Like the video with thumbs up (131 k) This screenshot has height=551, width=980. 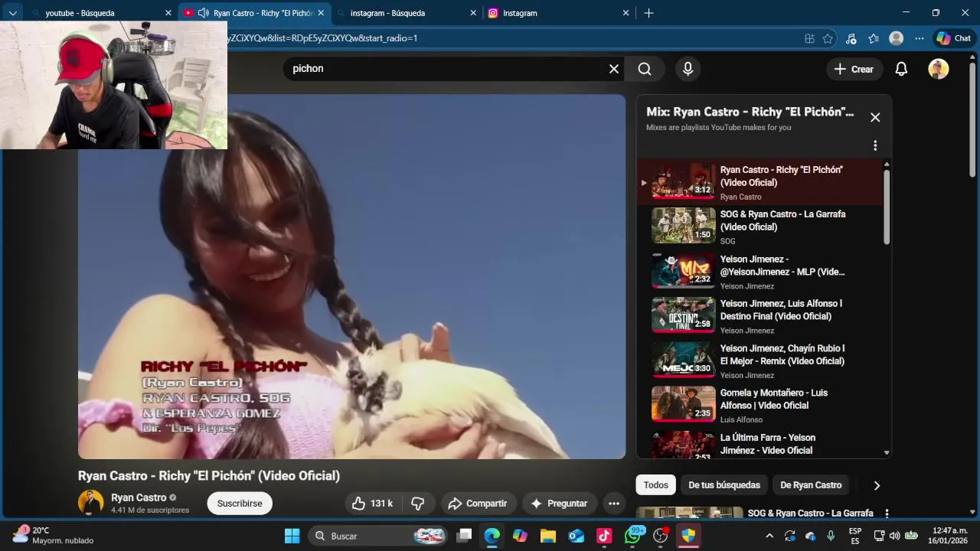372,504
